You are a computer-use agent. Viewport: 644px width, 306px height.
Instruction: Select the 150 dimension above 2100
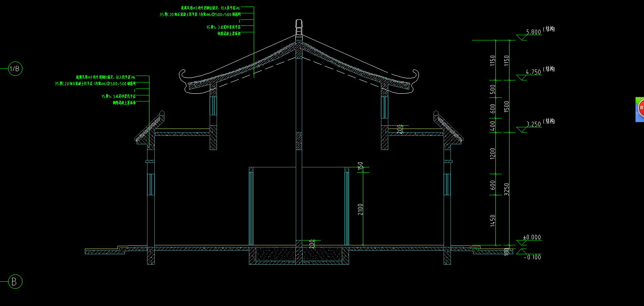(x=360, y=166)
